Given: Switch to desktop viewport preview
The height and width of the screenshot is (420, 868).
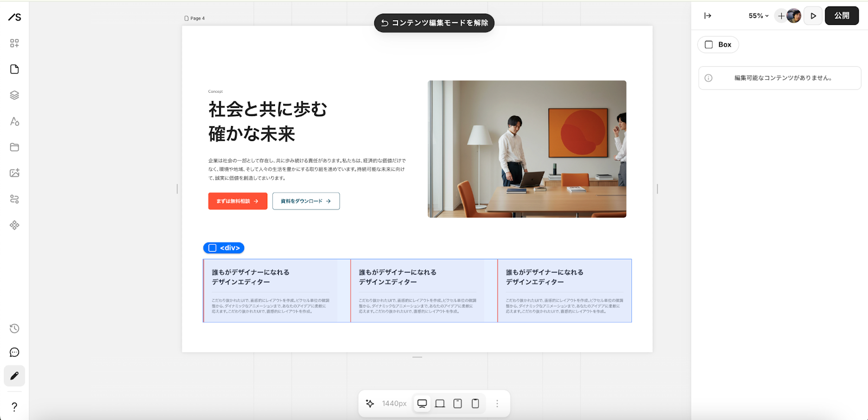Looking at the screenshot, I should click(422, 404).
